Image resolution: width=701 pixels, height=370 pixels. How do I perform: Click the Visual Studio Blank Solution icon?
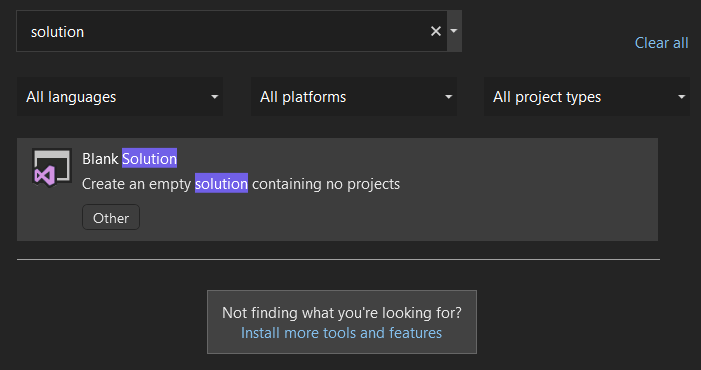[x=52, y=168]
